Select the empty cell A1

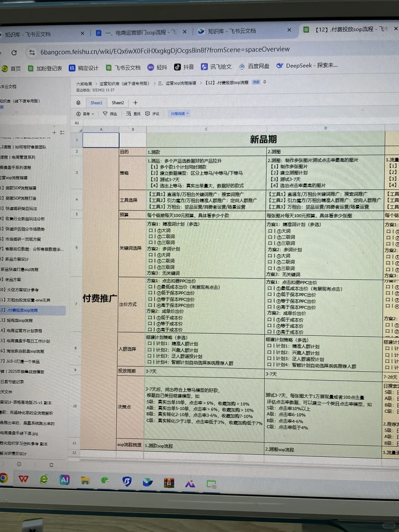pyautogui.click(x=101, y=140)
